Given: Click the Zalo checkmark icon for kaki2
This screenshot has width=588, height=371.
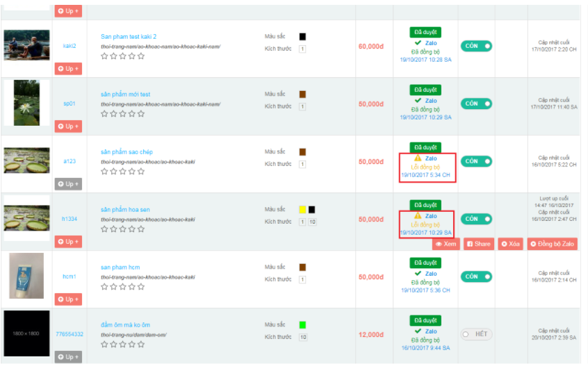Looking at the screenshot, I should [418, 43].
